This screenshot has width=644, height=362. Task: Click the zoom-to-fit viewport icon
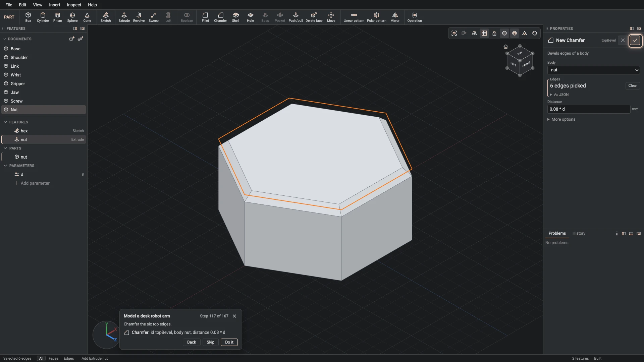click(454, 33)
